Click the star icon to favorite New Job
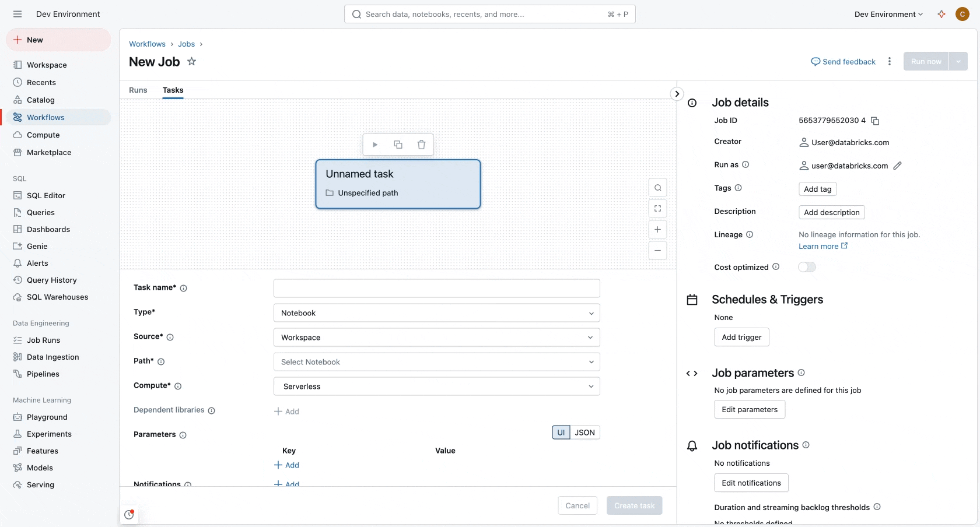Viewport: 980px width, 527px height. tap(191, 61)
